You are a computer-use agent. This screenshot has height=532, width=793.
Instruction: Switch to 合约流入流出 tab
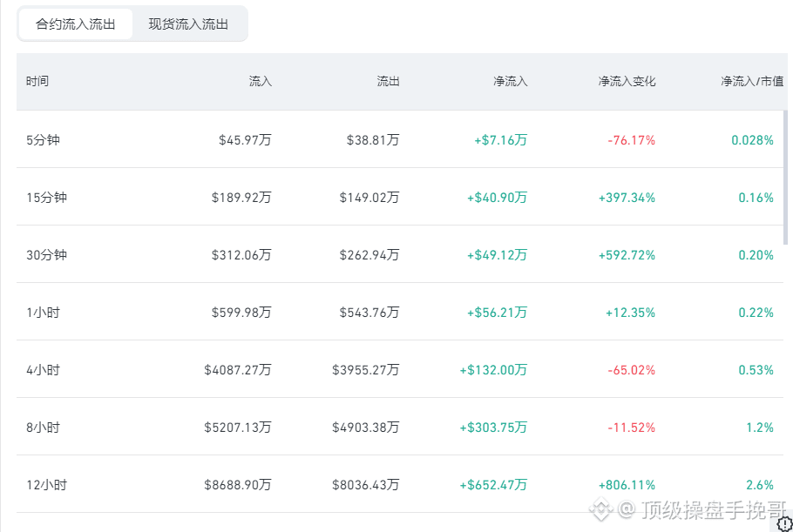tap(76, 24)
